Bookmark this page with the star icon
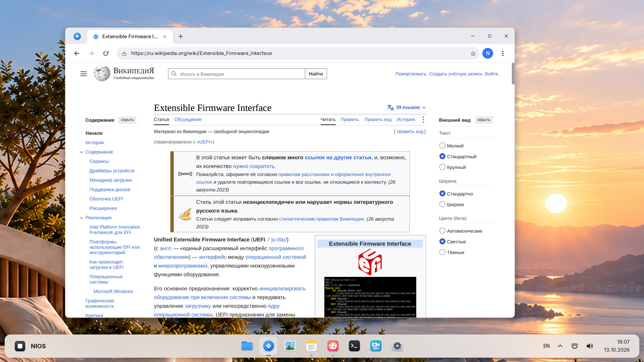Viewport: 644px width, 362px height. click(x=473, y=54)
